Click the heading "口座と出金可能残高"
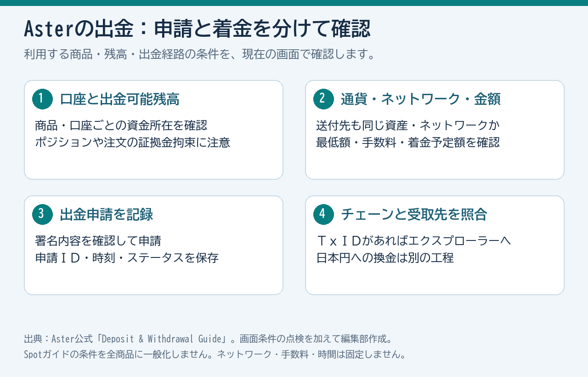 click(x=119, y=99)
